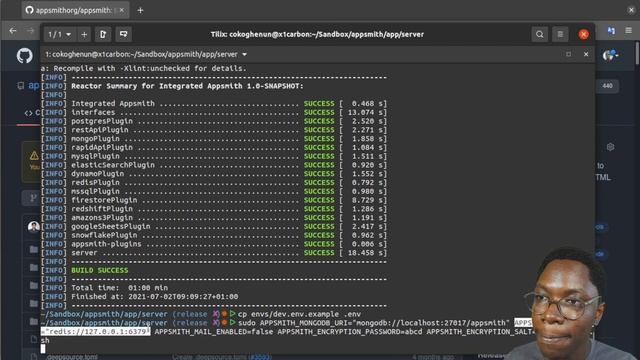This screenshot has width=640, height=360.
Task: Add a new Tilix session with plus button
Action: (84, 35)
